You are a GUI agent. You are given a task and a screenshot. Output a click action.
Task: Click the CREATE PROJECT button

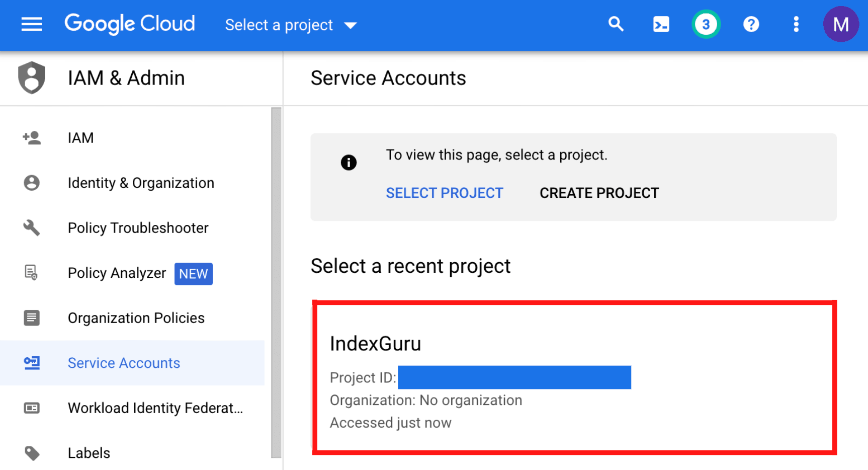(599, 193)
